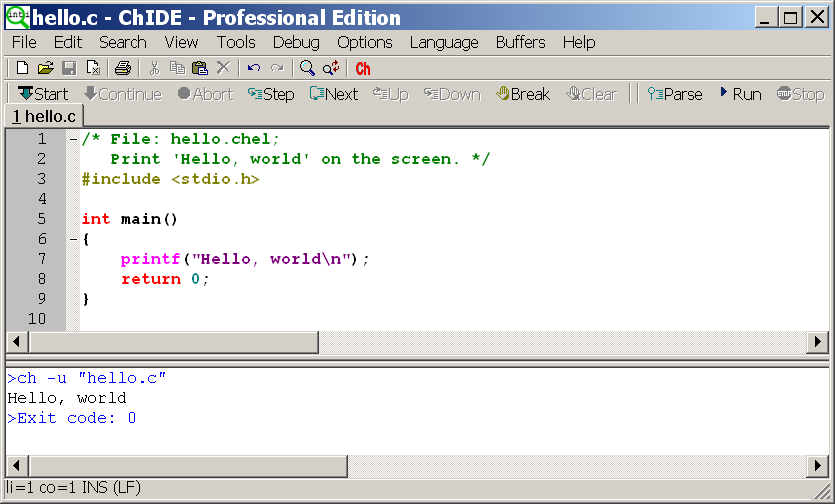The height and width of the screenshot is (504, 835).
Task: Click the Paste clipboard icon
Action: point(200,68)
